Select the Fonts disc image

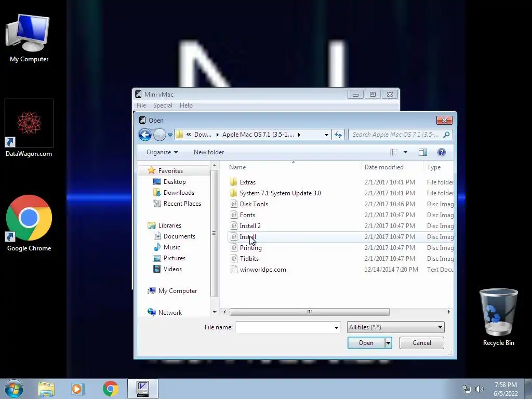[243, 215]
